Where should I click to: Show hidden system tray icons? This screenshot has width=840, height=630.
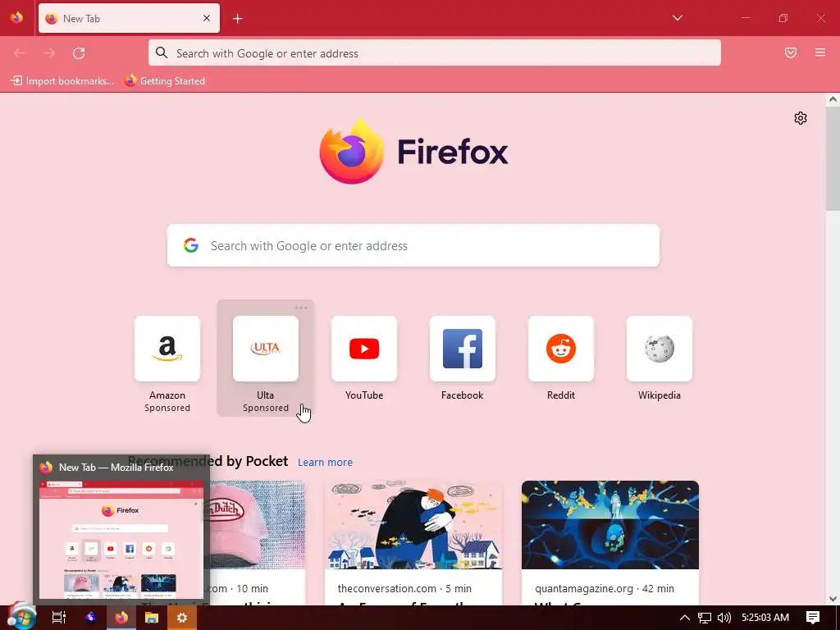685,618
